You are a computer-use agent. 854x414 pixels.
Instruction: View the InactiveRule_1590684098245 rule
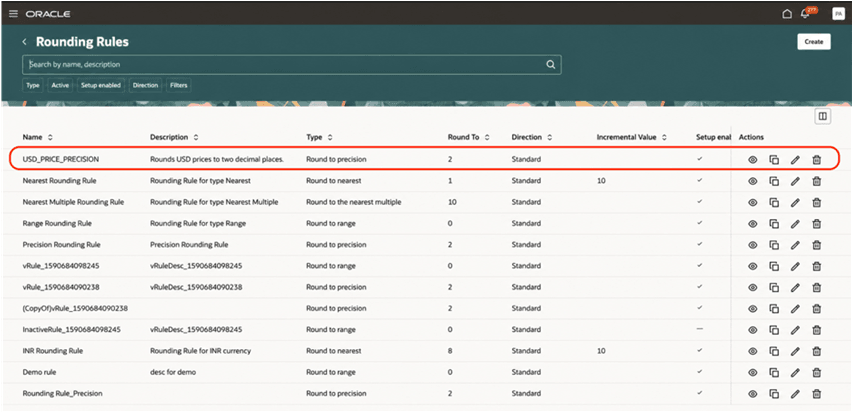(753, 330)
